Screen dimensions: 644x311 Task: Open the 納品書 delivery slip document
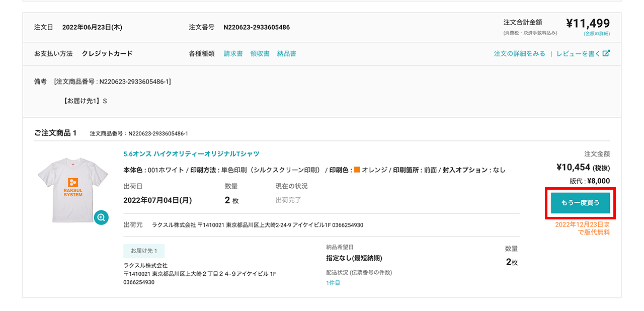pyautogui.click(x=287, y=52)
